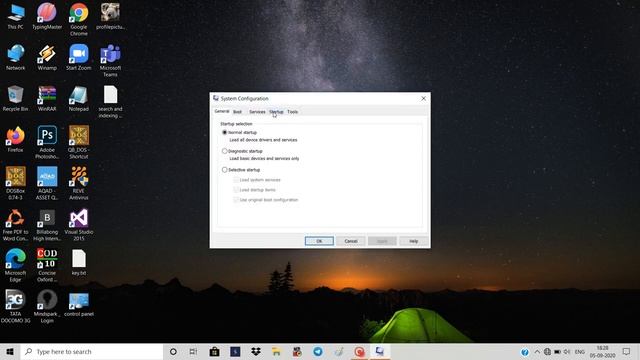The height and width of the screenshot is (360, 640).
Task: Select the profilepicture image file on desktop
Action: click(110, 16)
